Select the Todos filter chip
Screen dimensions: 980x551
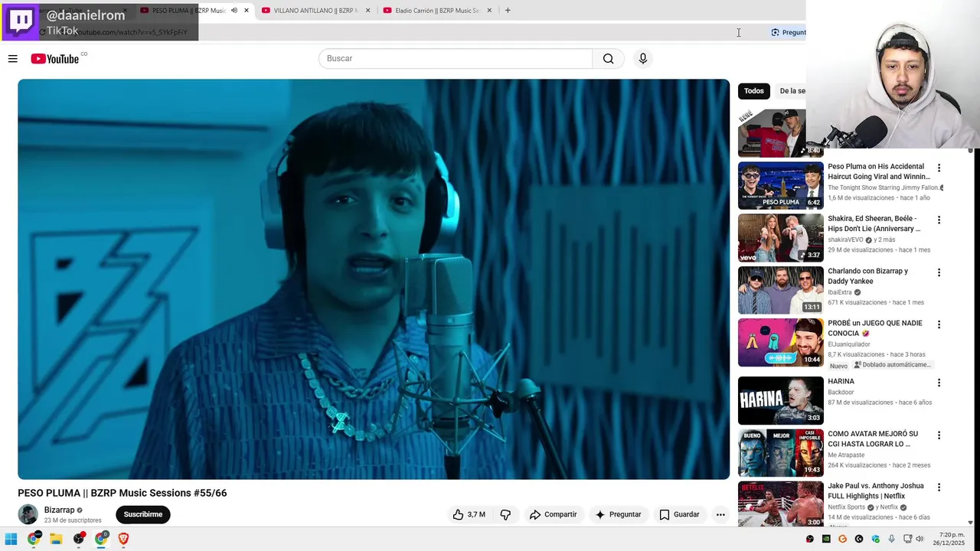(754, 91)
